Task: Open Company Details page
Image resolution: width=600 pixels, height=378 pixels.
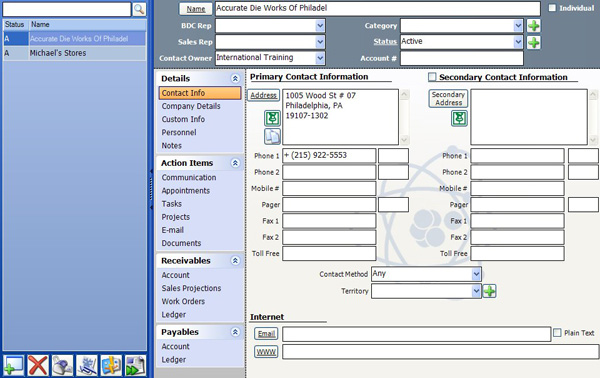Action: (x=191, y=106)
